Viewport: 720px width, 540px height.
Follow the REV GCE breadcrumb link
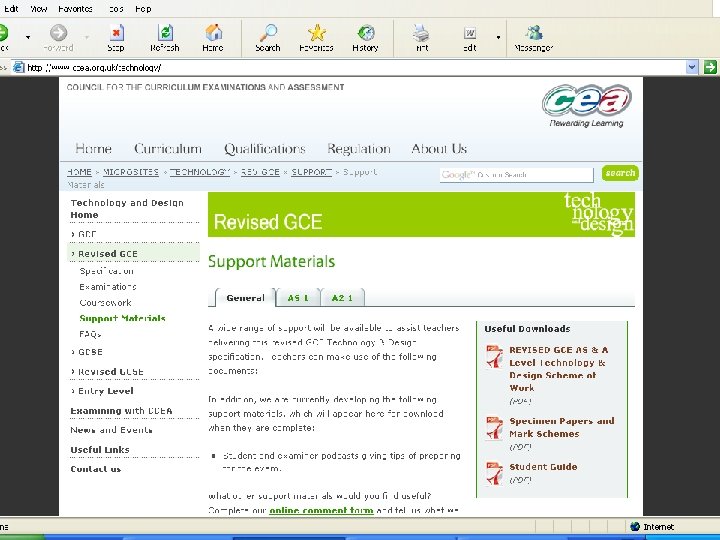pyautogui.click(x=260, y=172)
